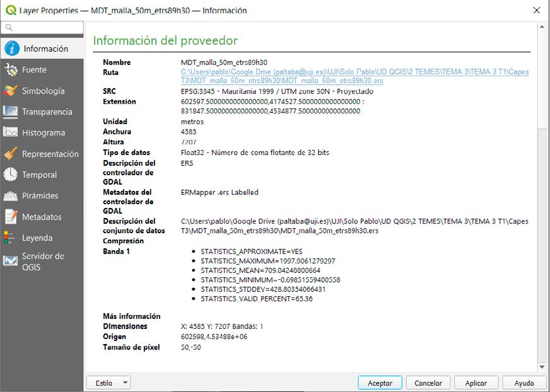Click the STATISTICS_STDDEV=428.80354066431 entry
The height and width of the screenshot is (392, 550).
(x=263, y=289)
